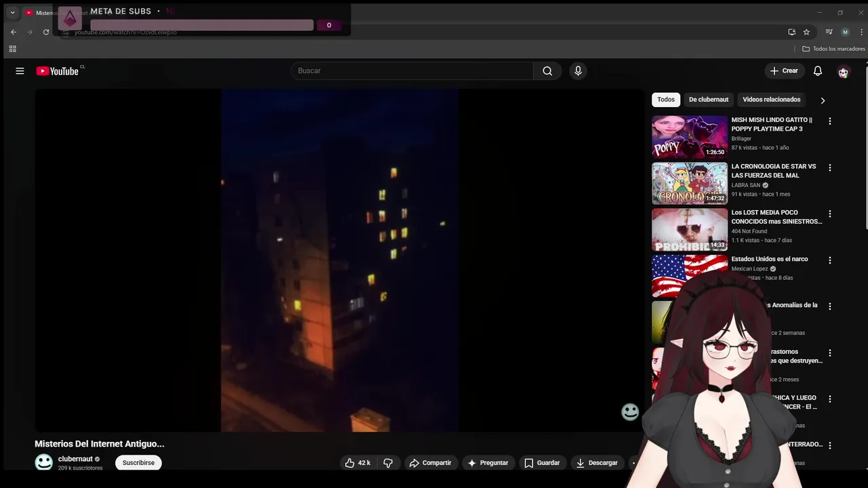Open options for LA CRONOLOGIA DE STAR video
This screenshot has height=488, width=868.
click(829, 167)
